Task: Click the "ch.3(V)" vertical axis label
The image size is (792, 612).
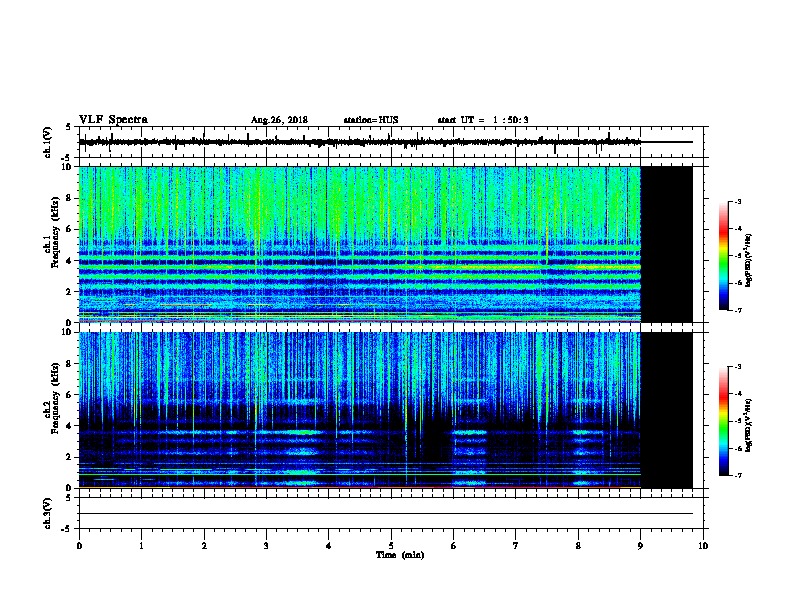Action: [48, 513]
